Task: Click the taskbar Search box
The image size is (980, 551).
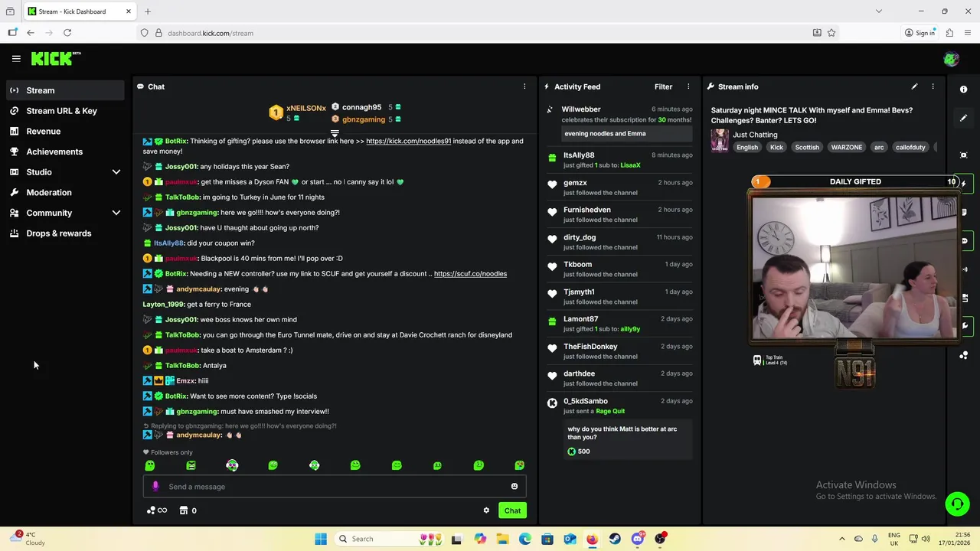Action: tap(388, 539)
